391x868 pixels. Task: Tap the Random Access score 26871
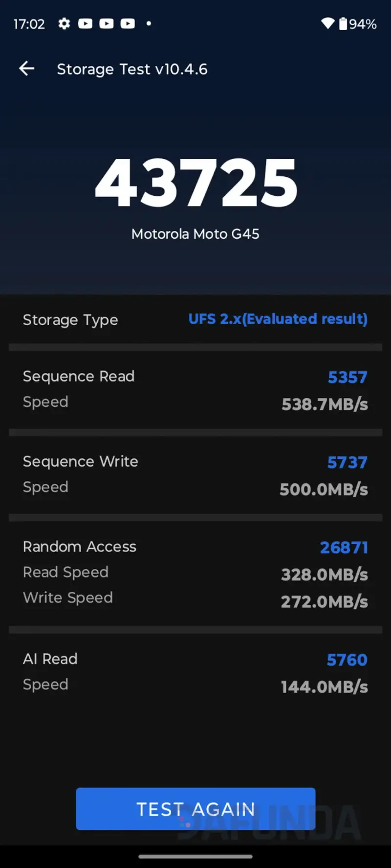point(344,548)
